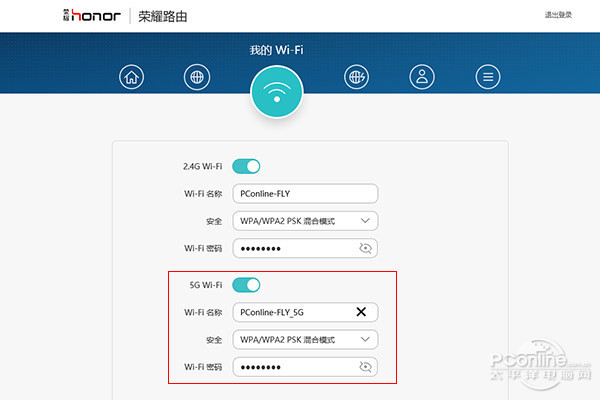The width and height of the screenshot is (600, 400).
Task: Open the Home navigation icon
Action: click(x=131, y=77)
